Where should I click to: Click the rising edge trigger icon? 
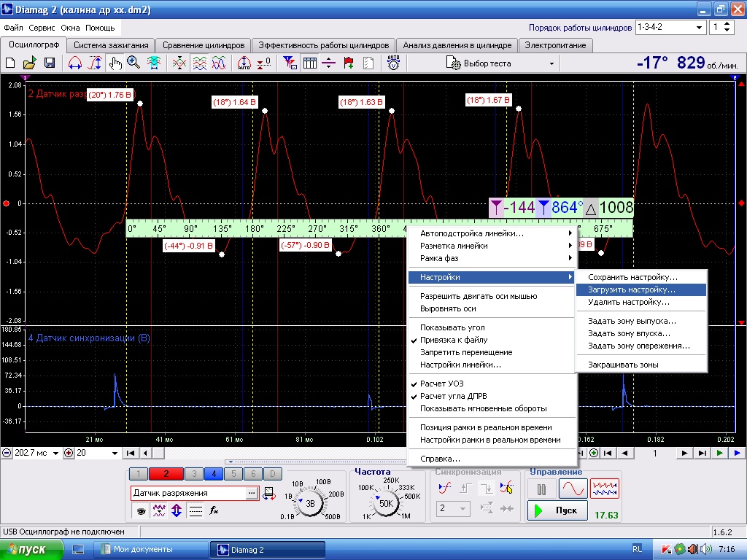pyautogui.click(x=466, y=488)
